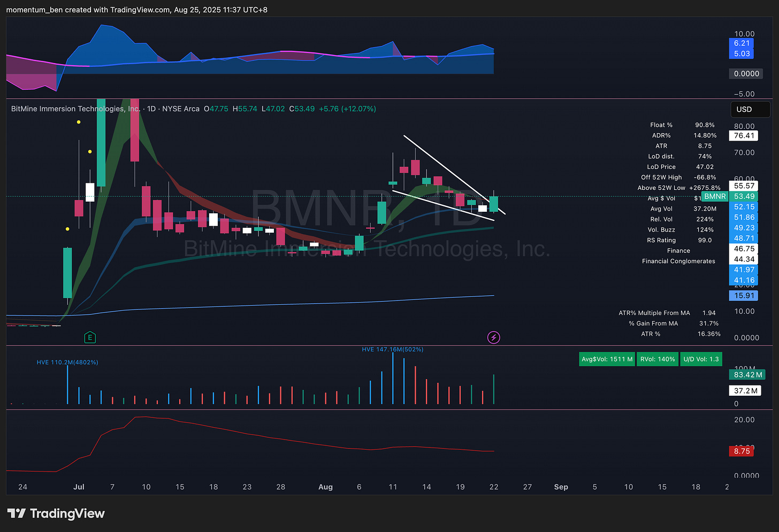Open the USD currency selector
Image resolution: width=779 pixels, height=532 pixels.
(750, 109)
